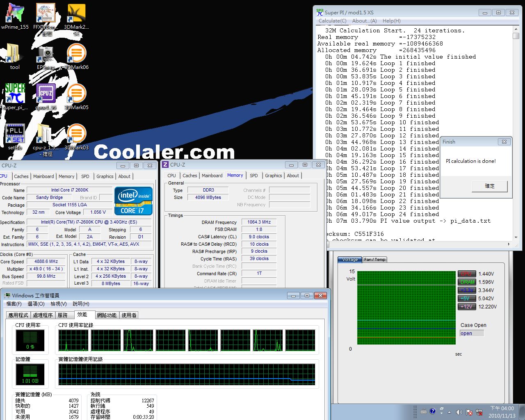Launch the EPSnap shortcut icon
525x420 pixels.
click(x=46, y=57)
